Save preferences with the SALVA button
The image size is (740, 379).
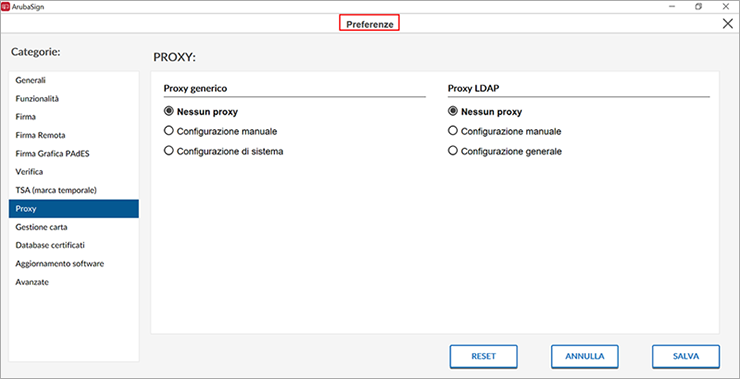click(x=686, y=356)
